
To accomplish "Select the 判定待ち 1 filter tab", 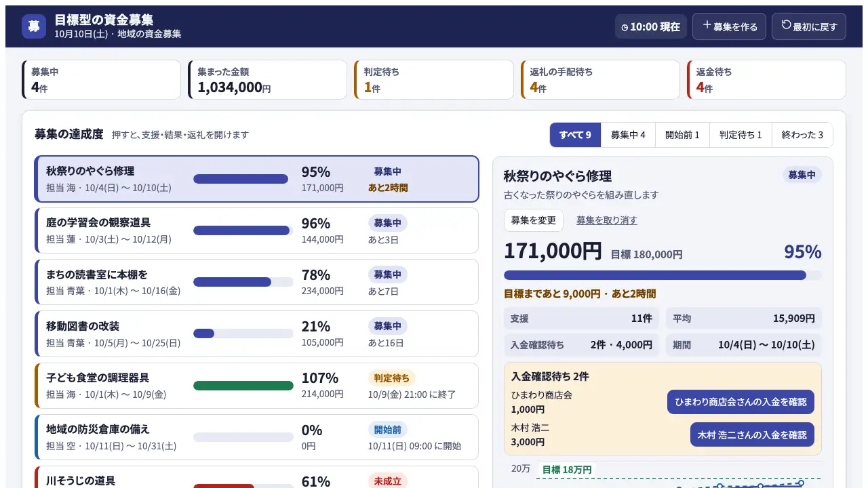I will 741,135.
